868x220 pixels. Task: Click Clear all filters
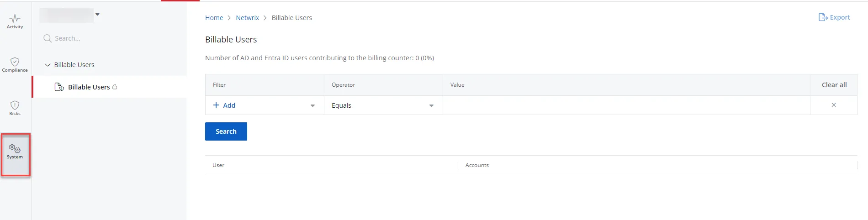point(834,85)
